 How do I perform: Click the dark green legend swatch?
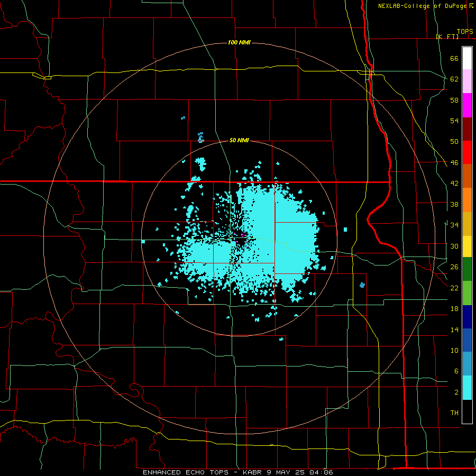coord(467,269)
